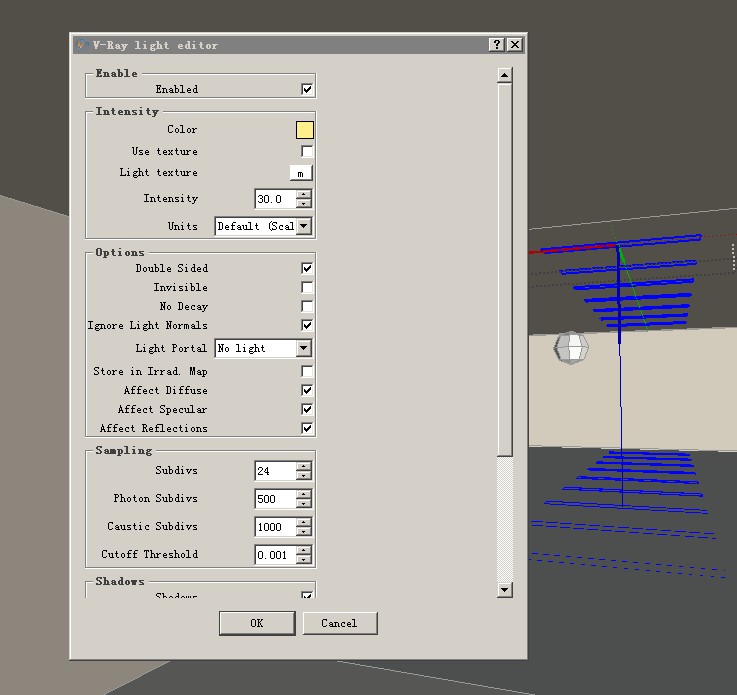Increase Cutoff Threshold with up arrow
The width and height of the screenshot is (737, 695).
point(304,551)
